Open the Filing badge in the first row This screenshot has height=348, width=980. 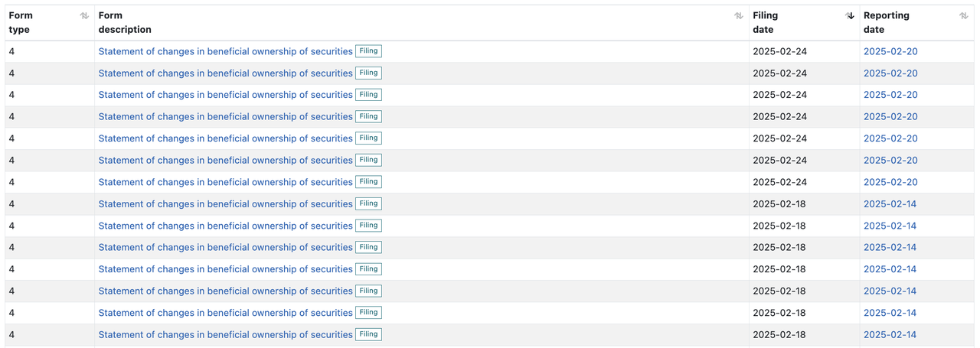pyautogui.click(x=368, y=51)
